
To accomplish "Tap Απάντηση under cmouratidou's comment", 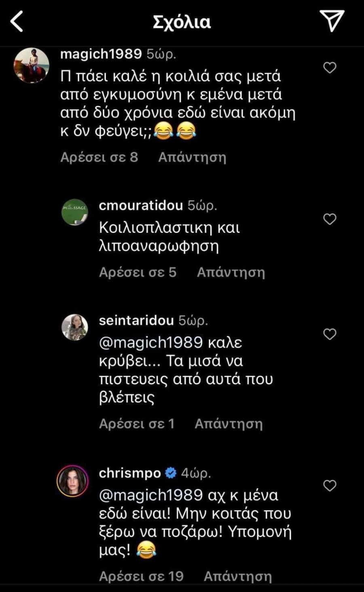I will (x=231, y=272).
